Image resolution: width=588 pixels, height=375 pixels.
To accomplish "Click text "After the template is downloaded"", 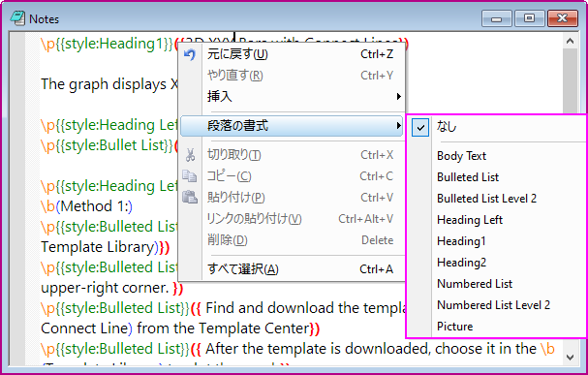I will pyautogui.click(x=317, y=349).
